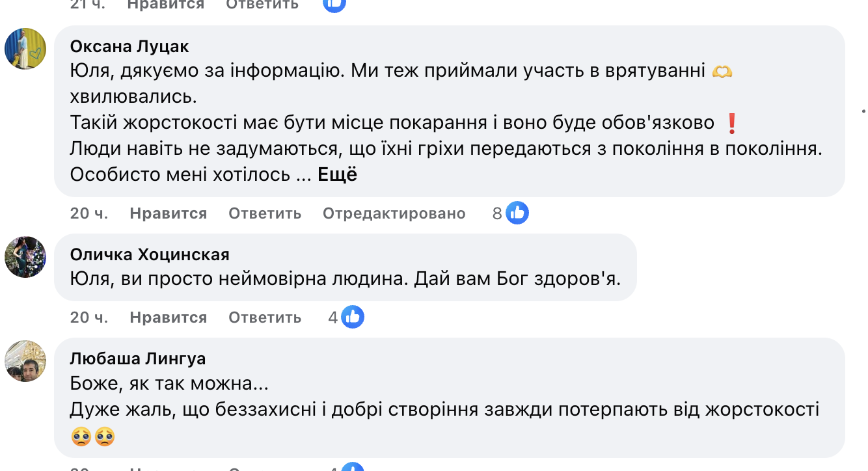Open Оличка Хоцинская's profile avatar
868x471 pixels.
click(25, 257)
